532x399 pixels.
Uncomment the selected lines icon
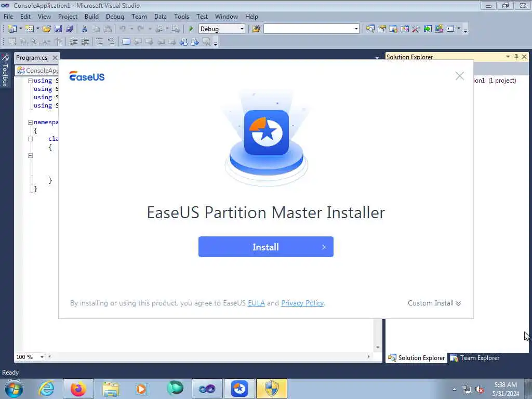point(111,42)
